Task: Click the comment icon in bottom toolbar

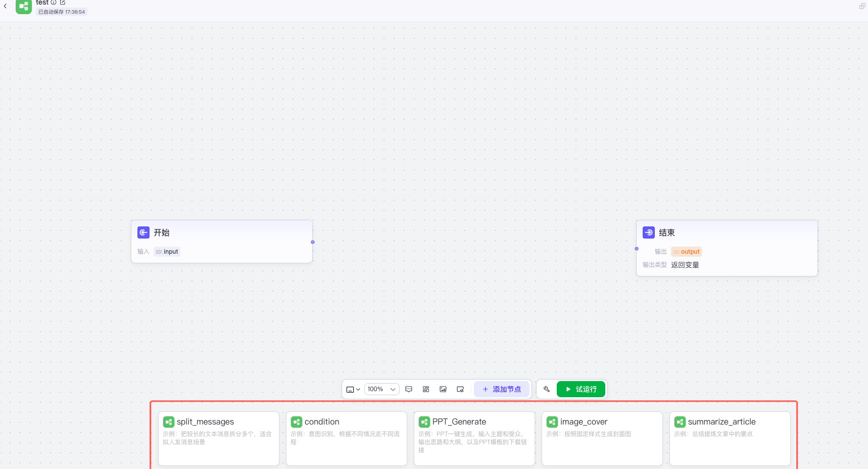Action: click(409, 389)
